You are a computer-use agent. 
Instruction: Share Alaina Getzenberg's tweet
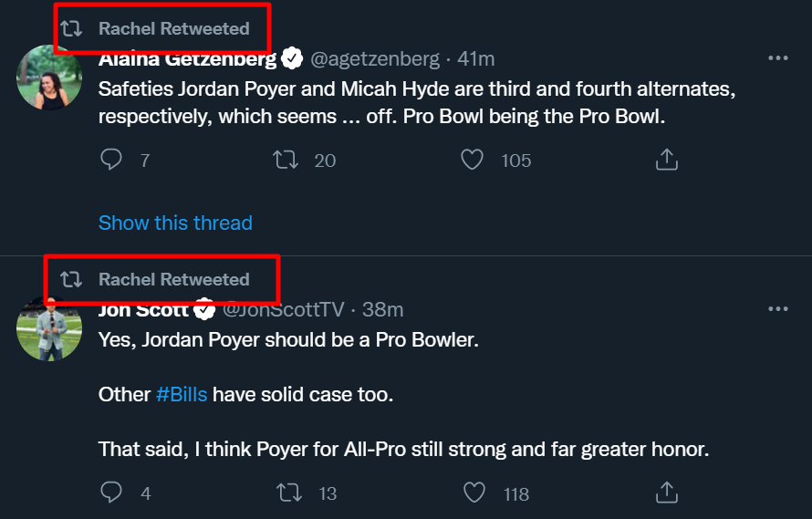tap(667, 160)
